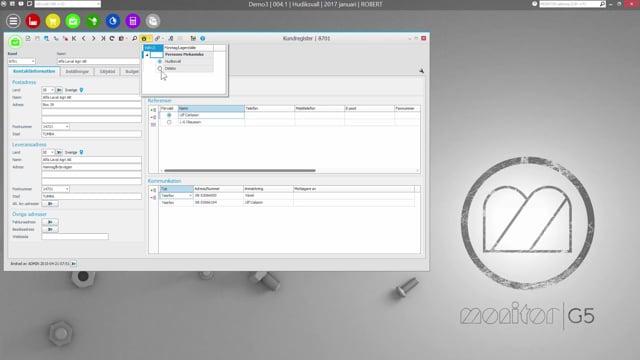640x360 pixels.
Task: Jump to the last customer record
Action: tap(103, 38)
